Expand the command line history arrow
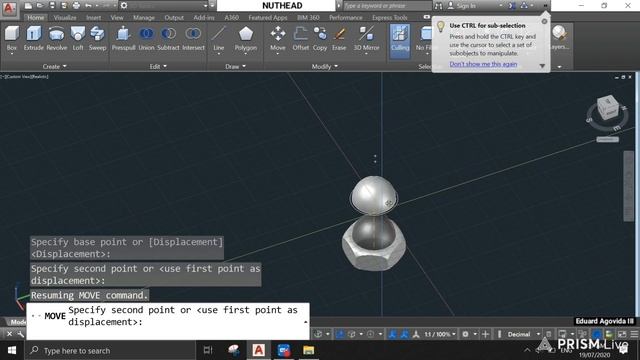This screenshot has width=640, height=360. tap(305, 322)
